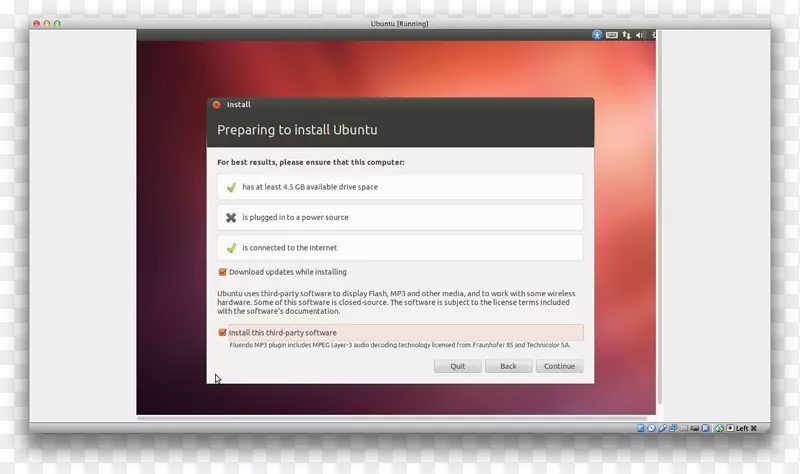Select the 'has at least 4.5 GB available drive space' row
The height and width of the screenshot is (474, 800).
400,187
